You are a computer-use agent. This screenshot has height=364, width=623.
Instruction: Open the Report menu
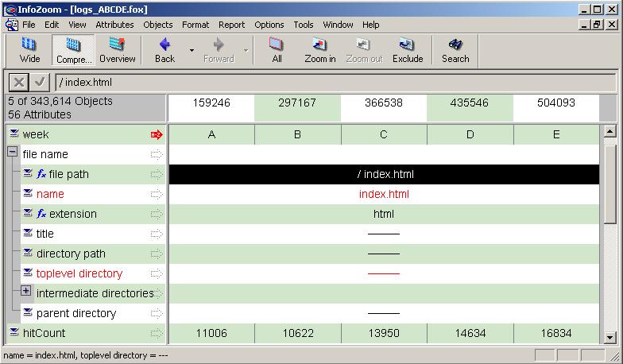[231, 25]
